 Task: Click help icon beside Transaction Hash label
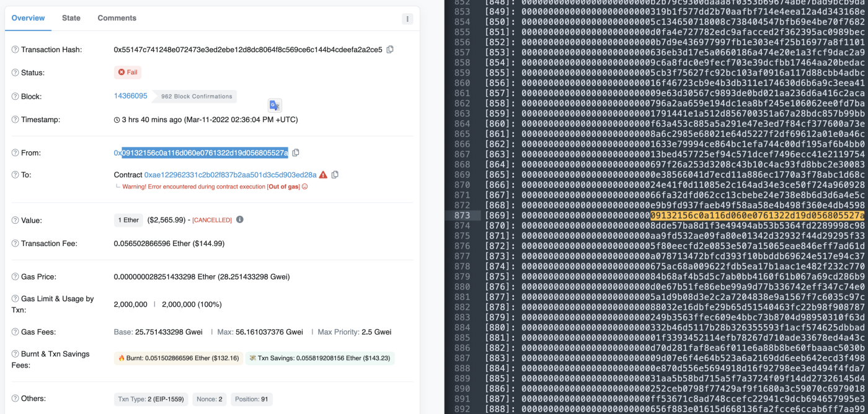(x=15, y=50)
